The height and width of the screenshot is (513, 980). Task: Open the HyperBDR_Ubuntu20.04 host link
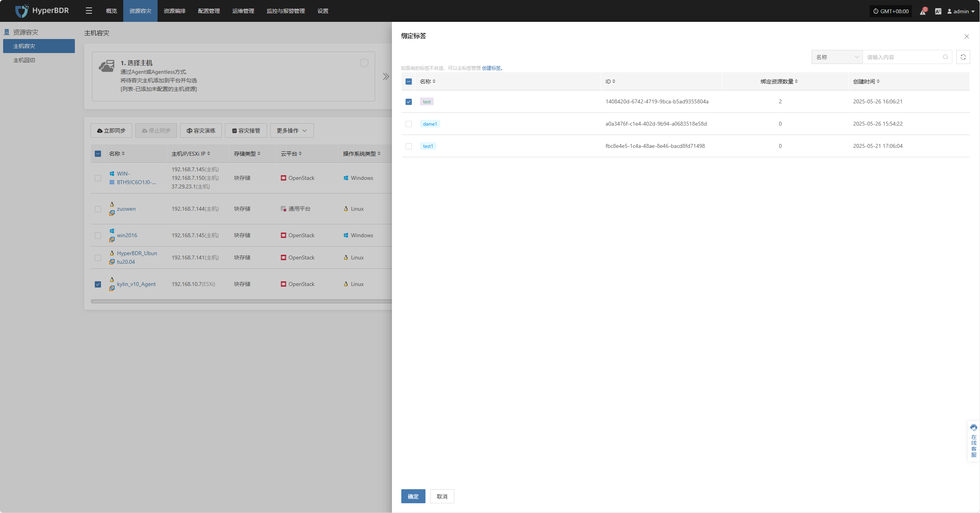coord(137,257)
